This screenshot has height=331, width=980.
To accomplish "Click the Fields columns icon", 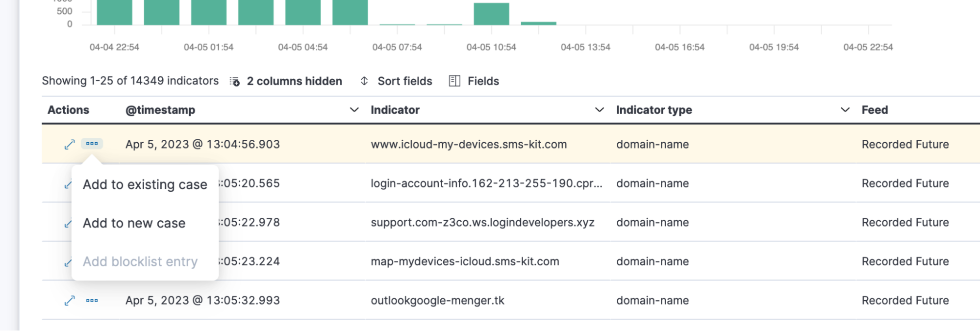I will (454, 81).
